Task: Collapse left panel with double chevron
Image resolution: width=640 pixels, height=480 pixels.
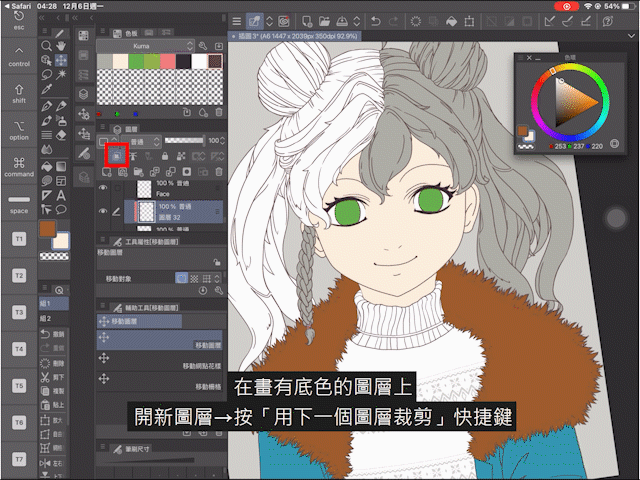Action: click(x=42, y=18)
